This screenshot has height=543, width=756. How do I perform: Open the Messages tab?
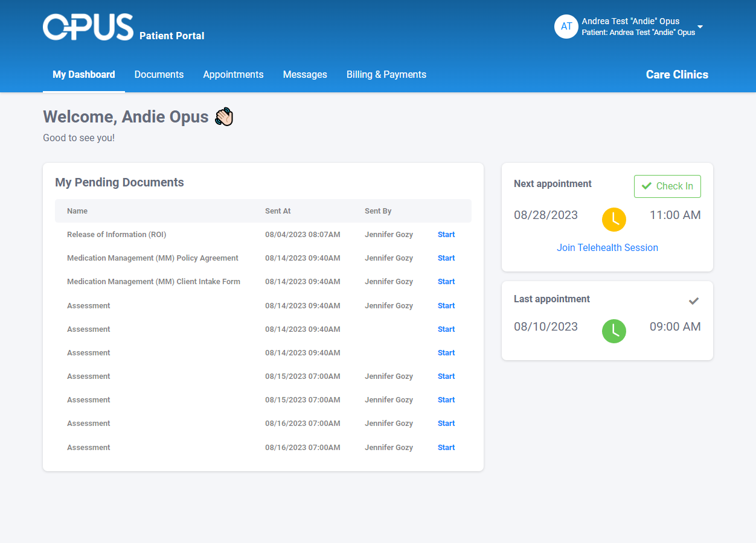tap(305, 75)
